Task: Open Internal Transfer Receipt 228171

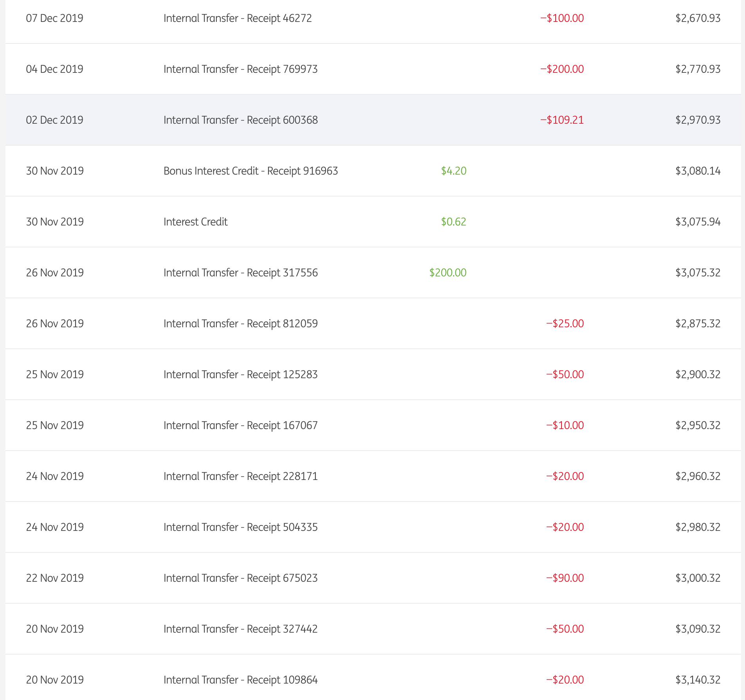Action: point(240,476)
